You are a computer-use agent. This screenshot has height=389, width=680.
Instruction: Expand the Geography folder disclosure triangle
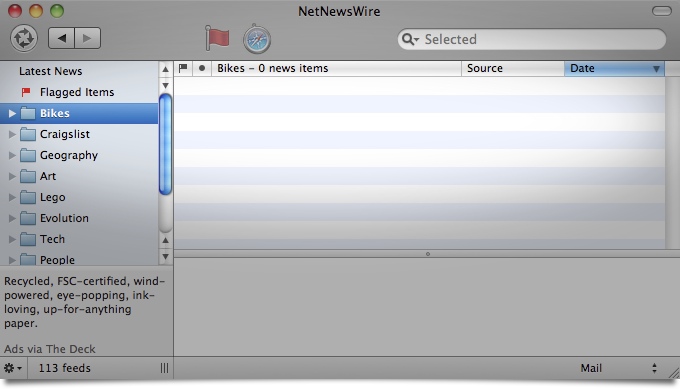coord(12,155)
